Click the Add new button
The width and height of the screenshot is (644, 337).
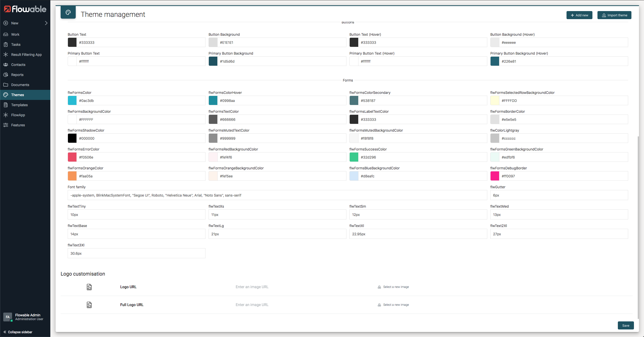[579, 15]
